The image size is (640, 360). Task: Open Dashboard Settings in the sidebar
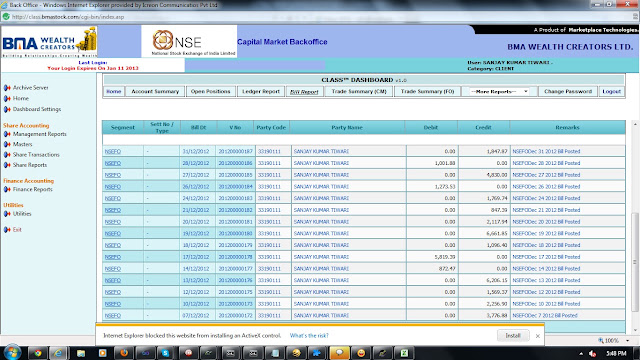(37, 109)
